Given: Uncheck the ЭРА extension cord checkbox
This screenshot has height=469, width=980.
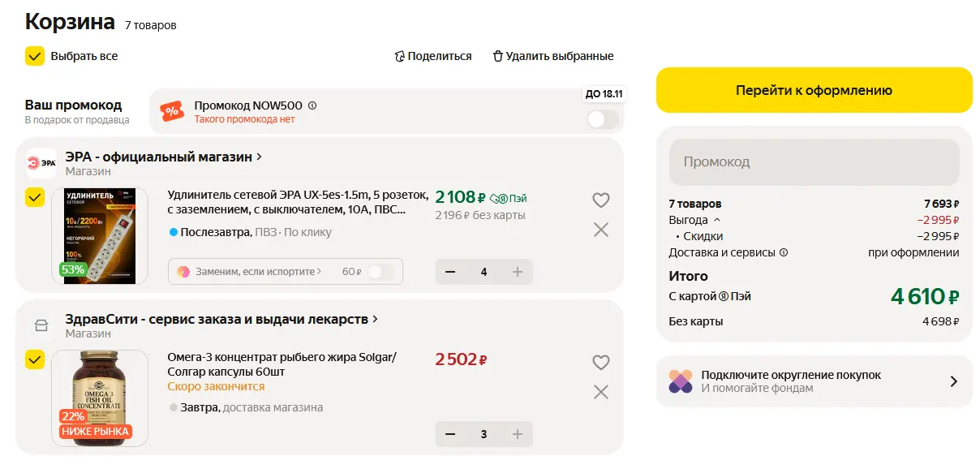Looking at the screenshot, I should pyautogui.click(x=35, y=198).
